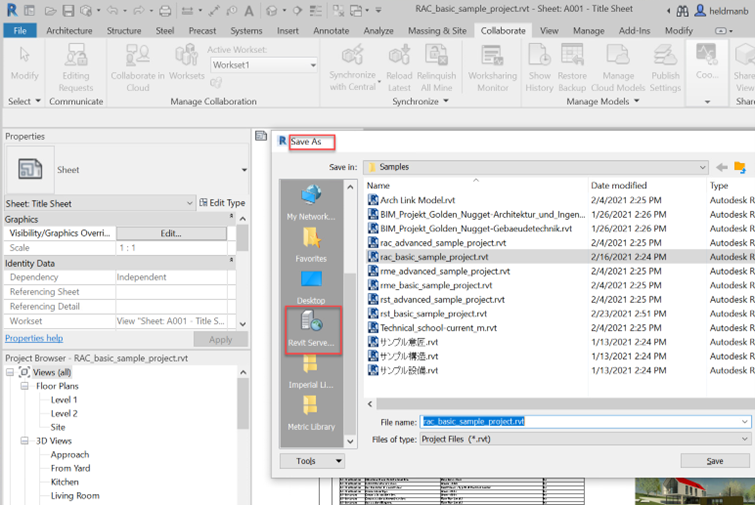Open the Worksets tool
The height and width of the screenshot is (505, 755).
(x=186, y=62)
